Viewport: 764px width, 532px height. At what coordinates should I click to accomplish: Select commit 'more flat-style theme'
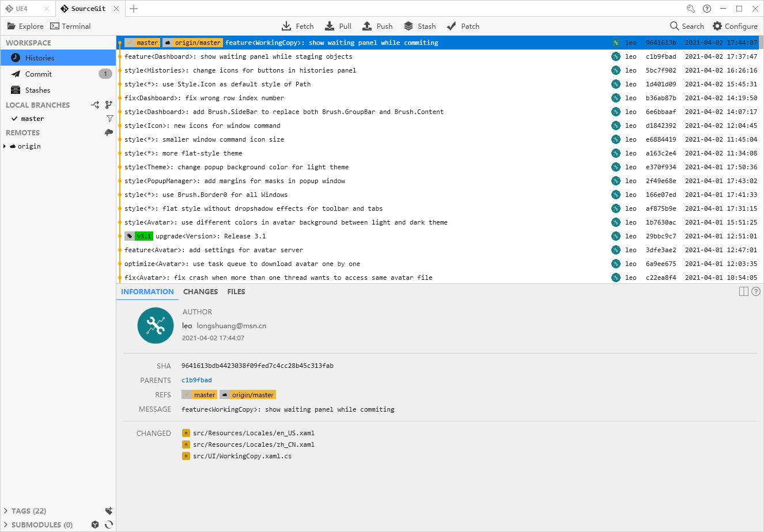(x=438, y=153)
